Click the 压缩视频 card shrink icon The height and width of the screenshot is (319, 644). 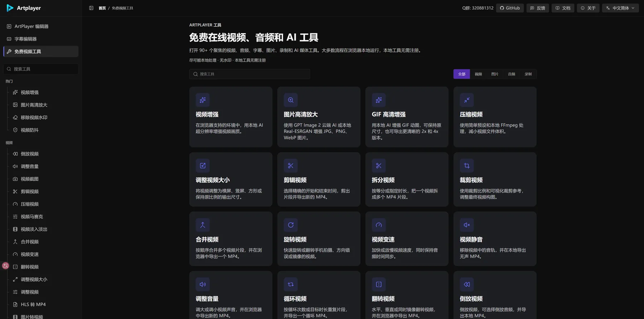(x=467, y=100)
